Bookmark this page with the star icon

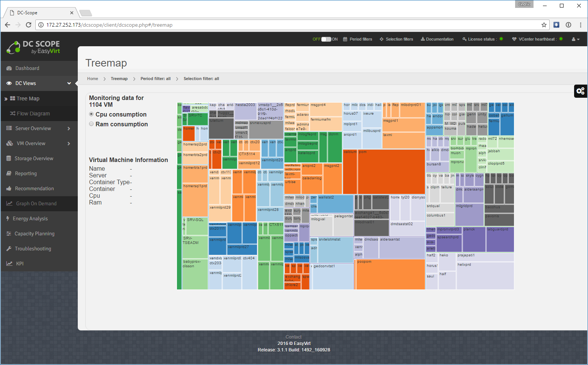coord(544,25)
